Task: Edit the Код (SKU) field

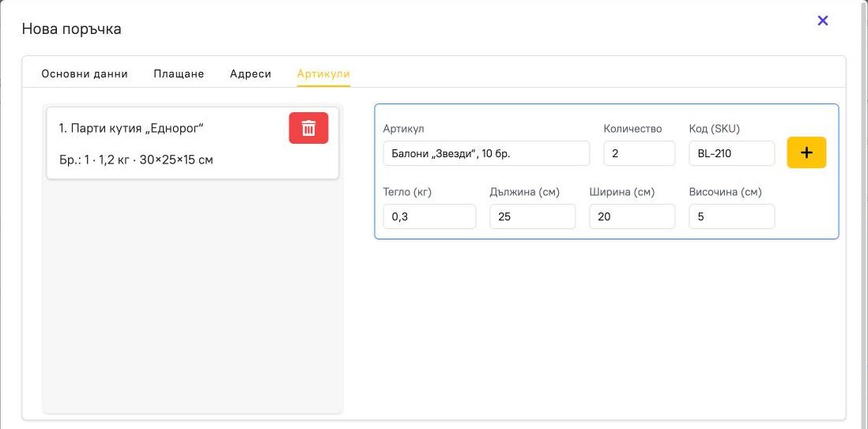Action: click(x=732, y=153)
